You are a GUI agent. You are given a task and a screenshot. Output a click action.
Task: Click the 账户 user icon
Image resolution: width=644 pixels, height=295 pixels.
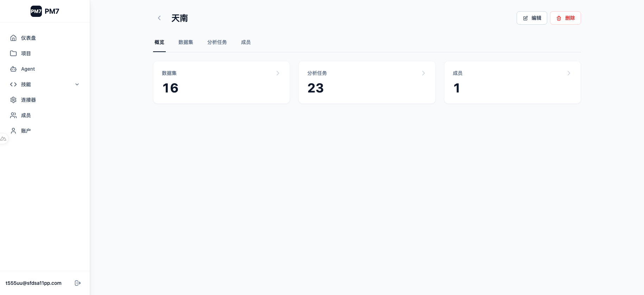click(x=13, y=131)
